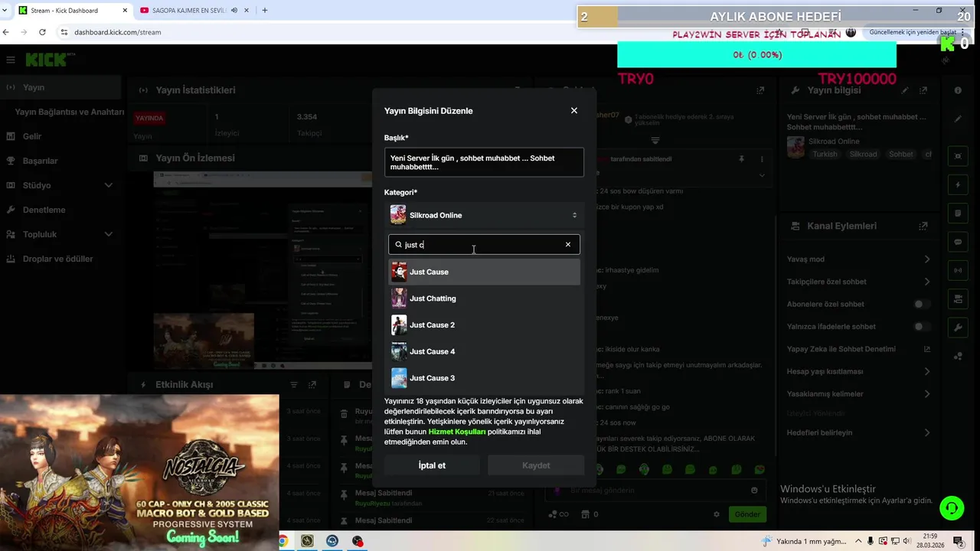This screenshot has height=551, width=980.
Task: Open Yavaş mod settings chevron
Action: tap(927, 259)
